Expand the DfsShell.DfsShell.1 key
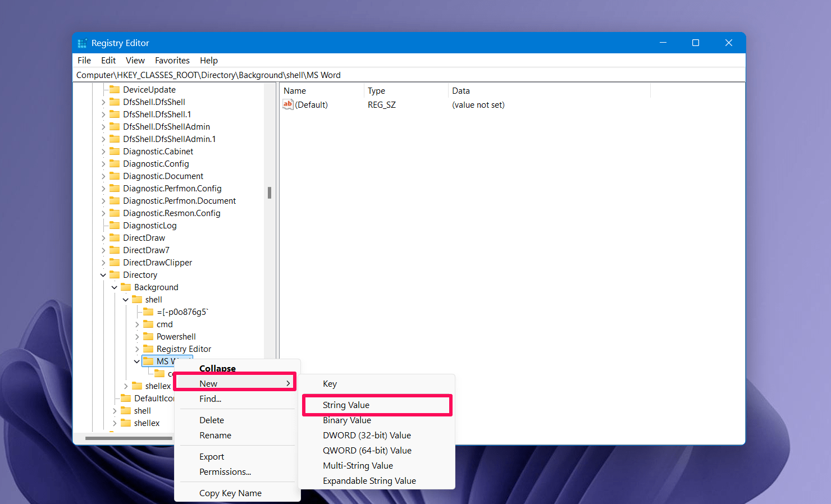The image size is (831, 504). [103, 114]
